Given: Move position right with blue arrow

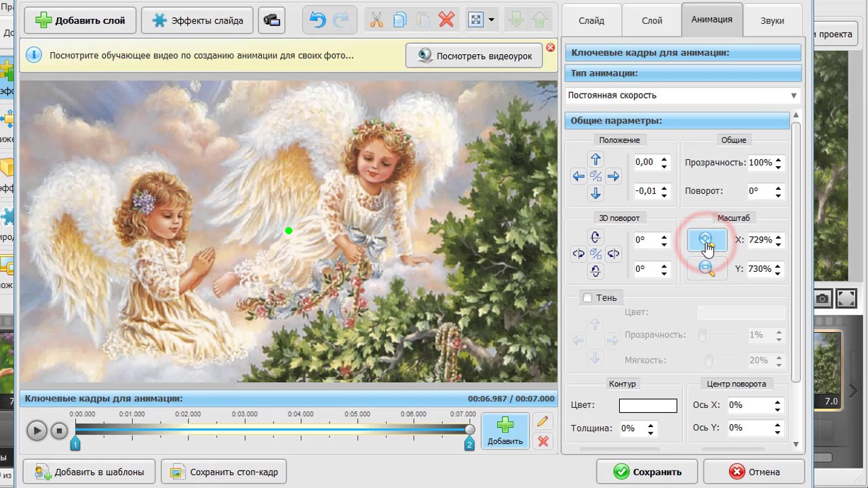Looking at the screenshot, I should click(x=613, y=176).
